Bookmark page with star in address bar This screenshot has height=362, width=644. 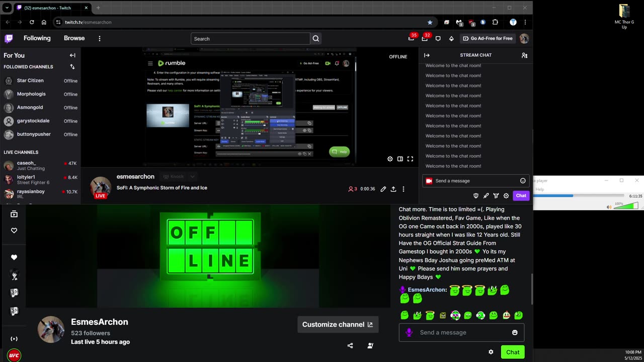pyautogui.click(x=430, y=22)
